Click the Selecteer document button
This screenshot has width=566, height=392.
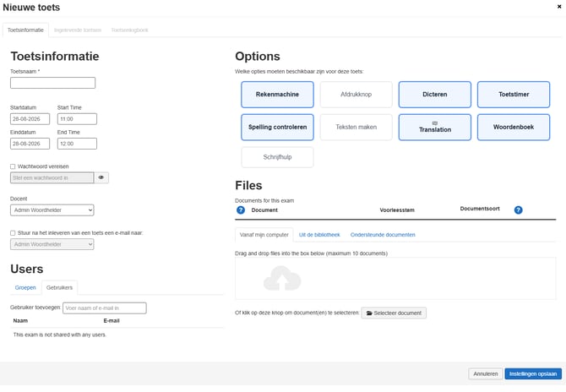(x=394, y=313)
